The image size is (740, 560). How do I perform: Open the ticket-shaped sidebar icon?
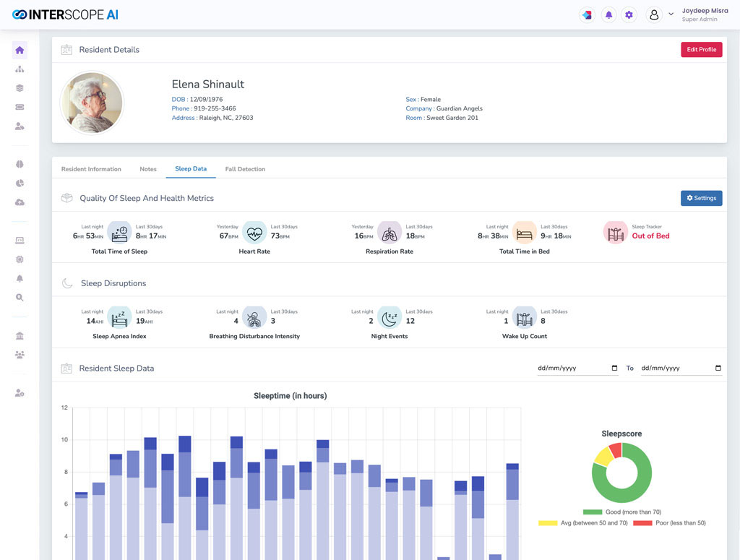click(20, 107)
